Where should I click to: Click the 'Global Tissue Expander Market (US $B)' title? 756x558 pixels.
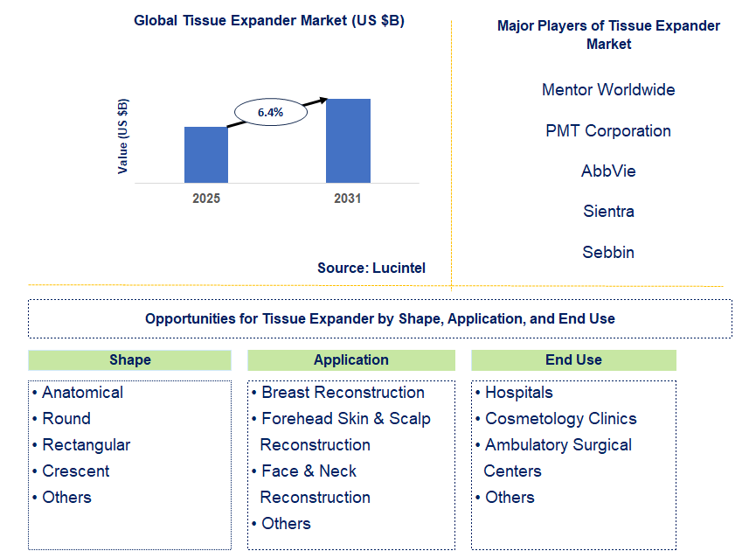[x=269, y=21]
